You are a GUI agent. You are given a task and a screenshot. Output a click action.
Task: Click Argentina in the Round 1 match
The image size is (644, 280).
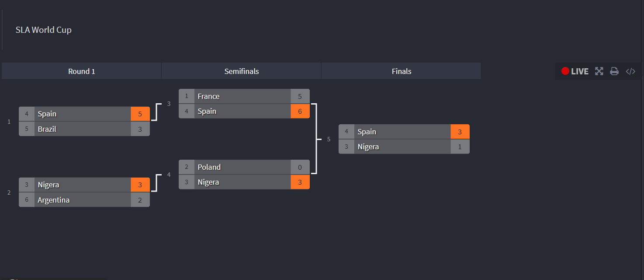[x=54, y=200]
